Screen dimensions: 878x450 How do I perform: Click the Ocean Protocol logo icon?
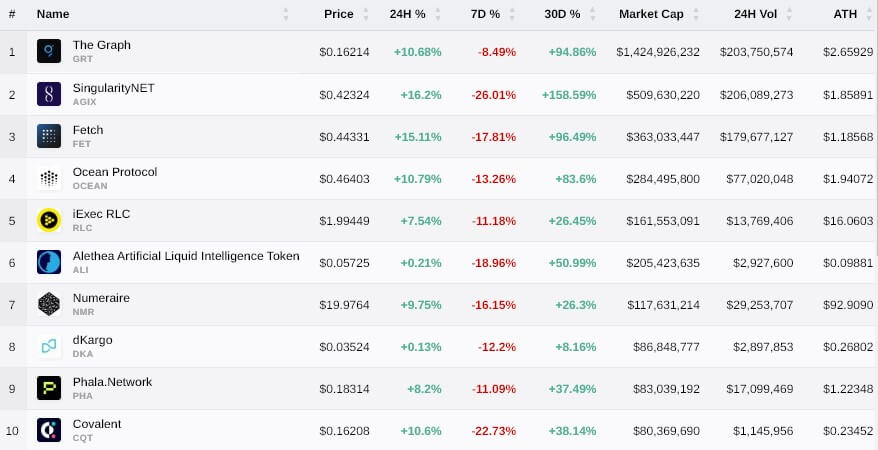coord(49,178)
